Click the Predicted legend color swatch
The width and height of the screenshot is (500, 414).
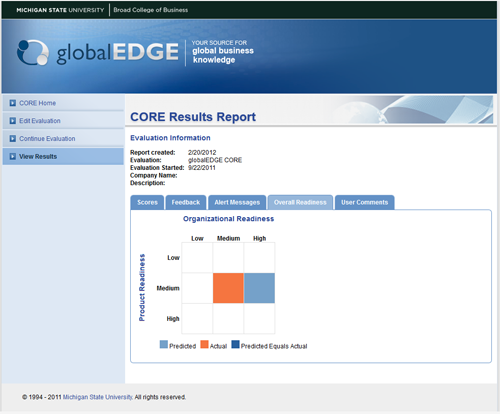click(164, 344)
